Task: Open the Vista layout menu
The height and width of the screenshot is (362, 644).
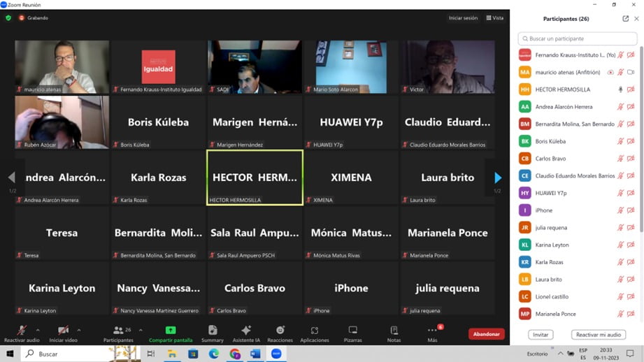Action: pos(494,18)
